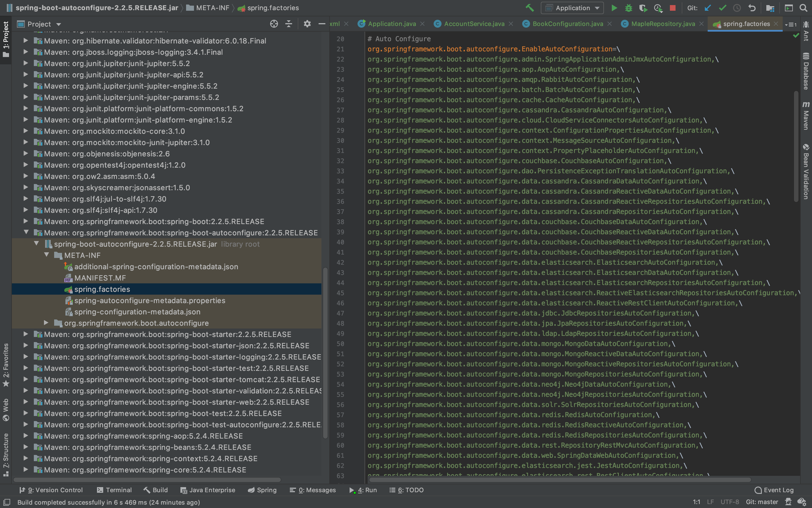812x508 pixels.
Task: Open the Maven tool window
Action: click(806, 116)
